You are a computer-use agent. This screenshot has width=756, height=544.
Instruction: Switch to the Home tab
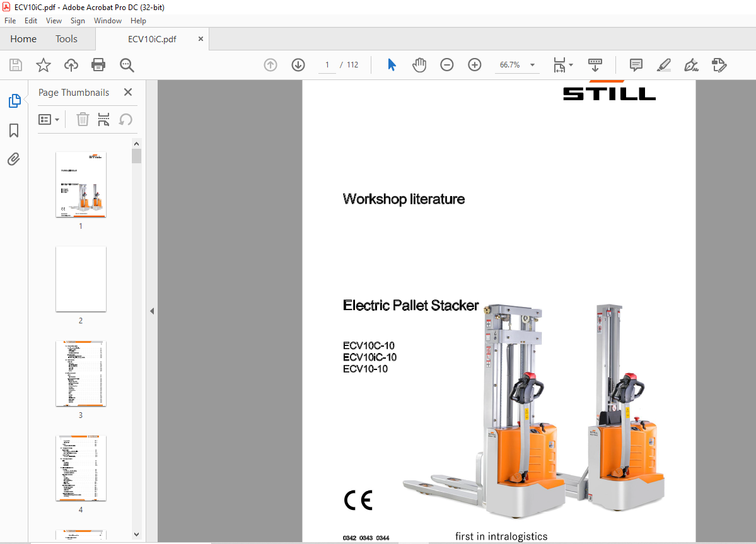point(23,39)
